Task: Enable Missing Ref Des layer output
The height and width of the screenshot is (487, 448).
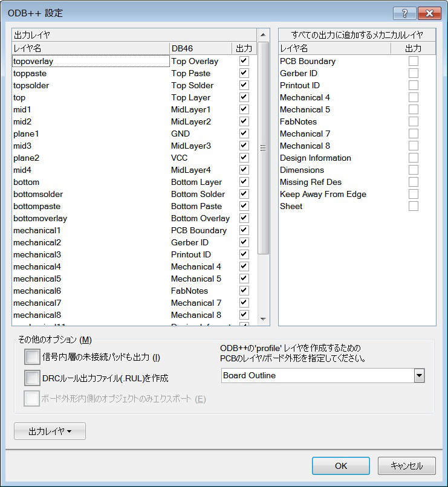Action: pyautogui.click(x=413, y=182)
